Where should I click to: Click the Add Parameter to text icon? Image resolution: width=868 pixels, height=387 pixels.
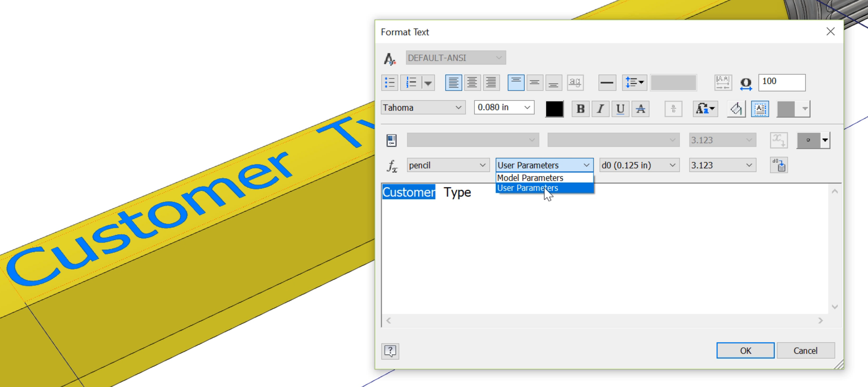778,165
